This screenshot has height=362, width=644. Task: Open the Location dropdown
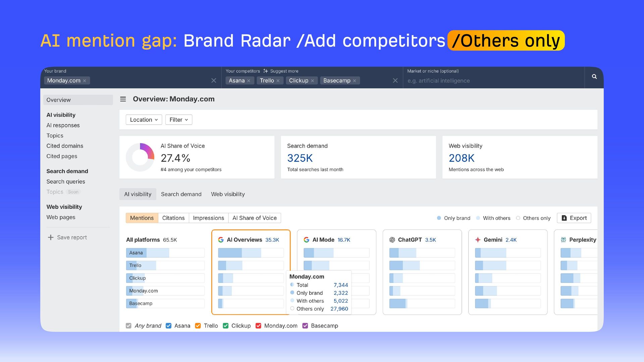[x=144, y=120]
